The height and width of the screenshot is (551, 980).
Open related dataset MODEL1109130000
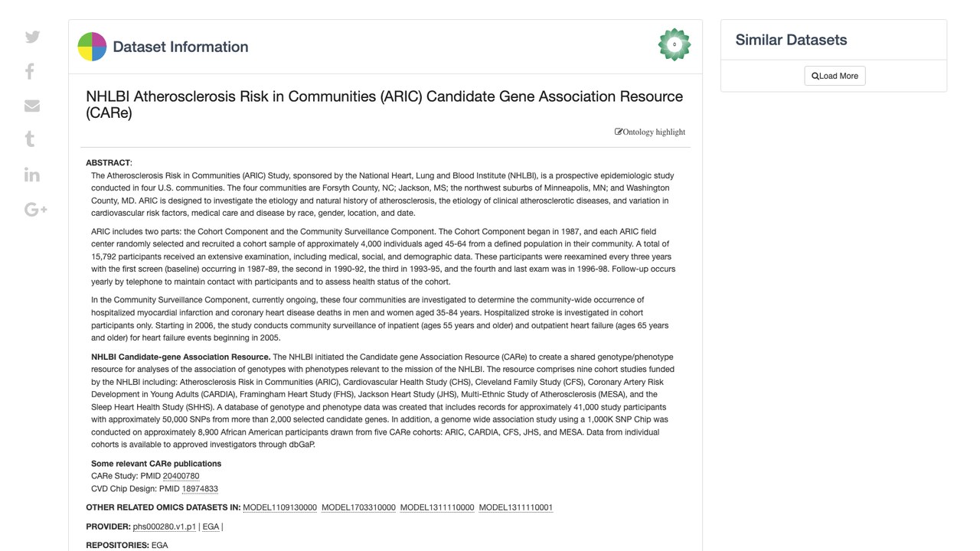279,507
